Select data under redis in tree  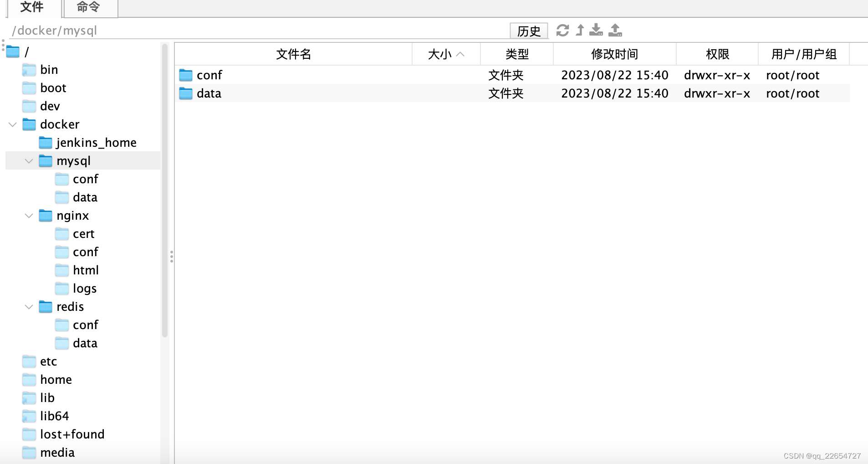click(85, 343)
